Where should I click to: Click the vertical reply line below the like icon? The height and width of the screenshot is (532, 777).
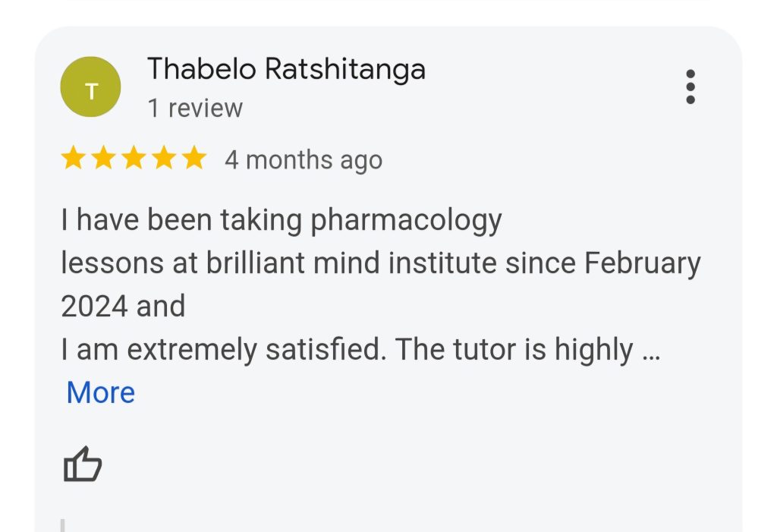[63, 524]
